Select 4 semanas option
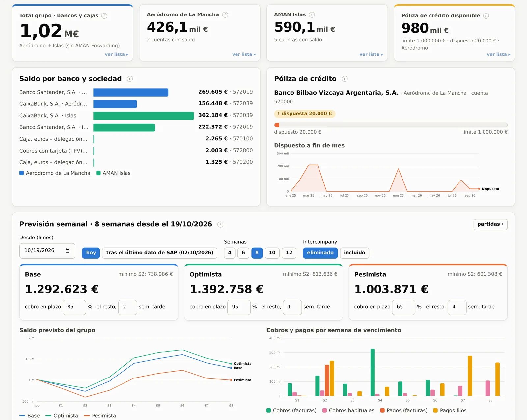This screenshot has height=420, width=527. [230, 253]
